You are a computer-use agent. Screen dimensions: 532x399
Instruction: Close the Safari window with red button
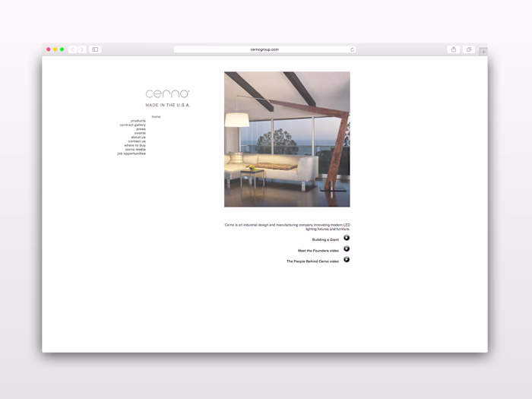tap(49, 49)
